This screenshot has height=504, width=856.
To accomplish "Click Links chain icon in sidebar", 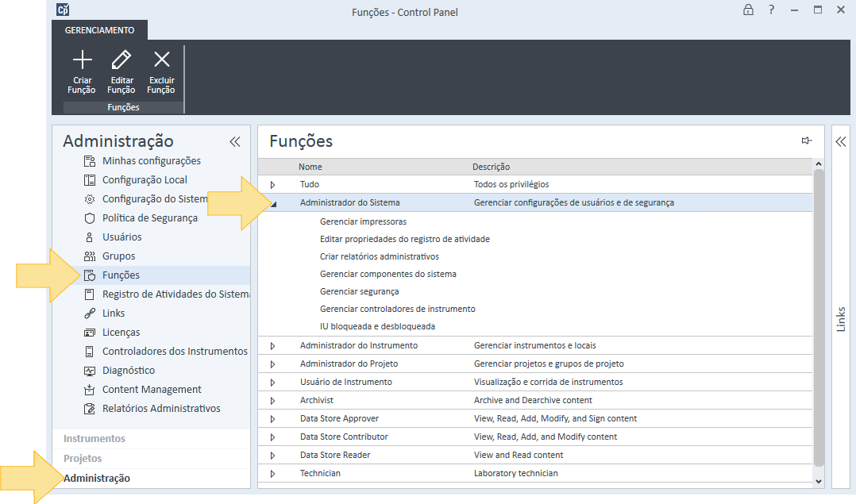I will [90, 314].
